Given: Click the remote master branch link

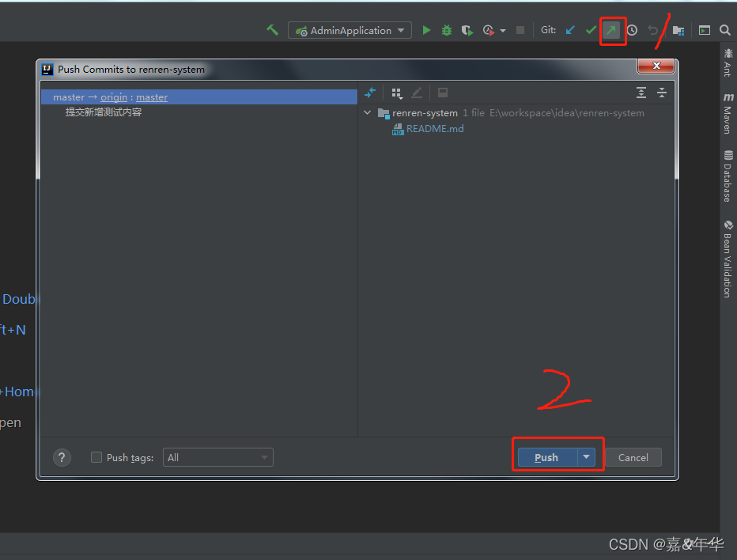Looking at the screenshot, I should coord(152,96).
